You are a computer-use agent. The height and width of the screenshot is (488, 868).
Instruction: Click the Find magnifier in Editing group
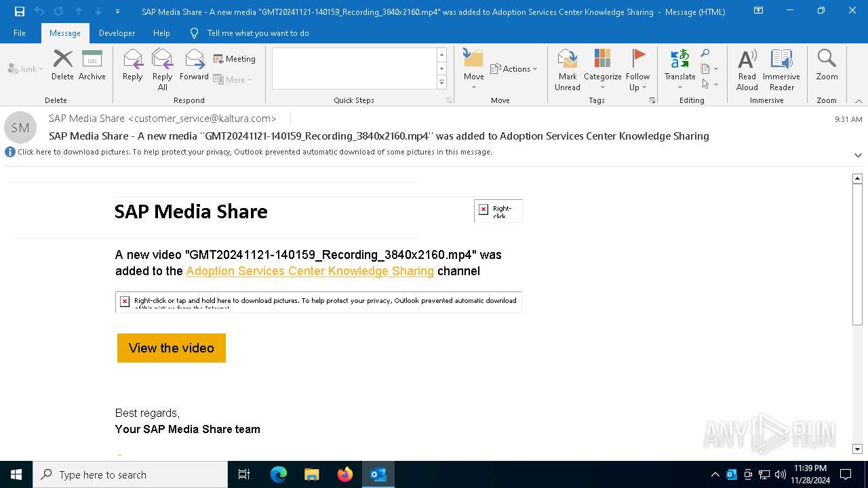(x=705, y=54)
